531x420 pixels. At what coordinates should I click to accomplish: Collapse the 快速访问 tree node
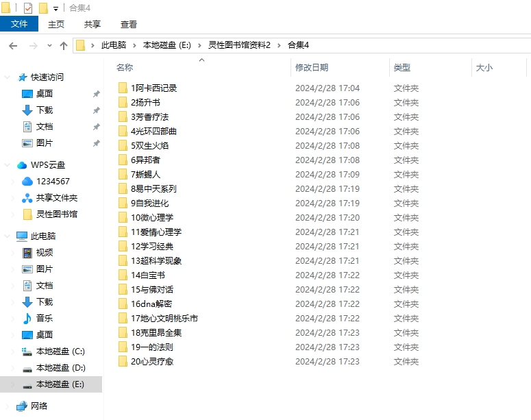[x=7, y=77]
